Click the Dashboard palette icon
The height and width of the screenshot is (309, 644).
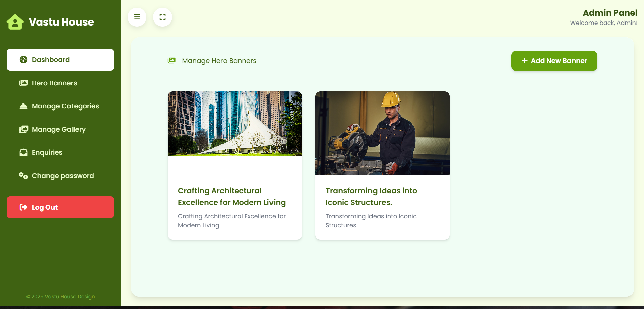(23, 60)
